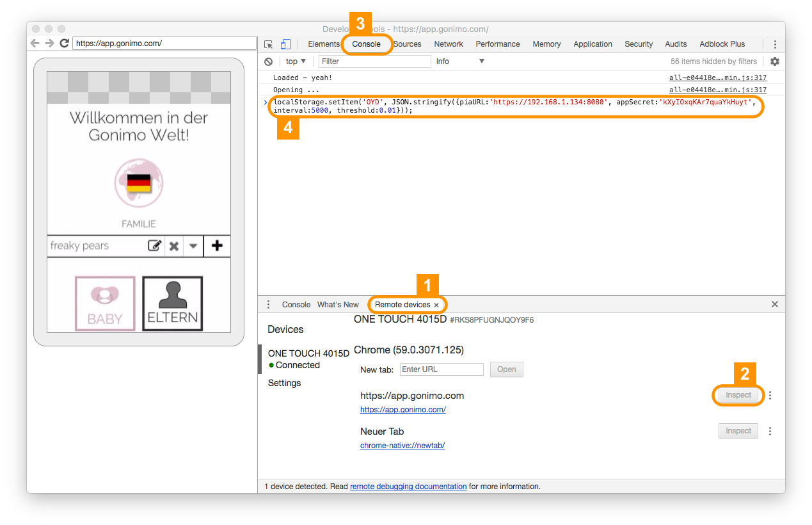Open the more options menu for Neuer Tab
This screenshot has height=525, width=812.
(x=770, y=432)
